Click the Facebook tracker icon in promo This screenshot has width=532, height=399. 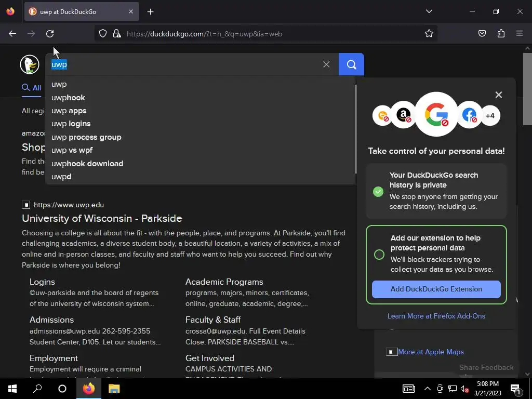[x=470, y=115]
